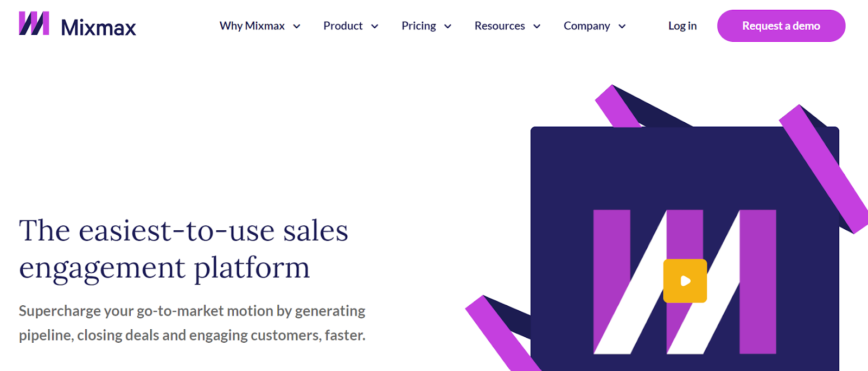Image resolution: width=868 pixels, height=371 pixels.
Task: Play the video with the yellow play button
Action: tap(685, 281)
